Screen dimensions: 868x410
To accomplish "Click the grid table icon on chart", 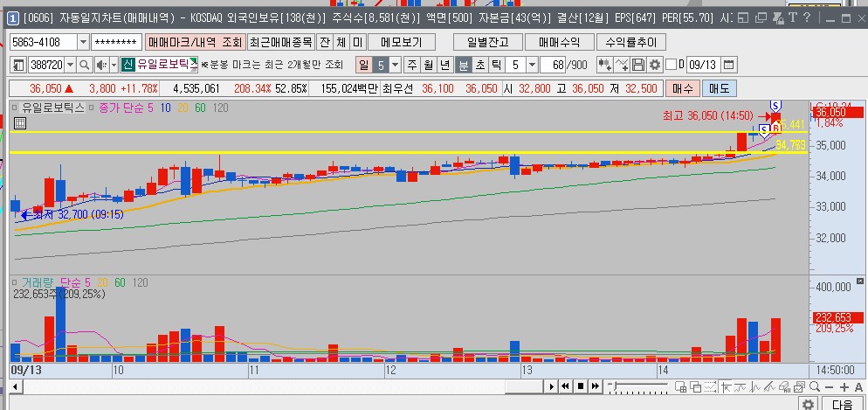I will coord(19,123).
